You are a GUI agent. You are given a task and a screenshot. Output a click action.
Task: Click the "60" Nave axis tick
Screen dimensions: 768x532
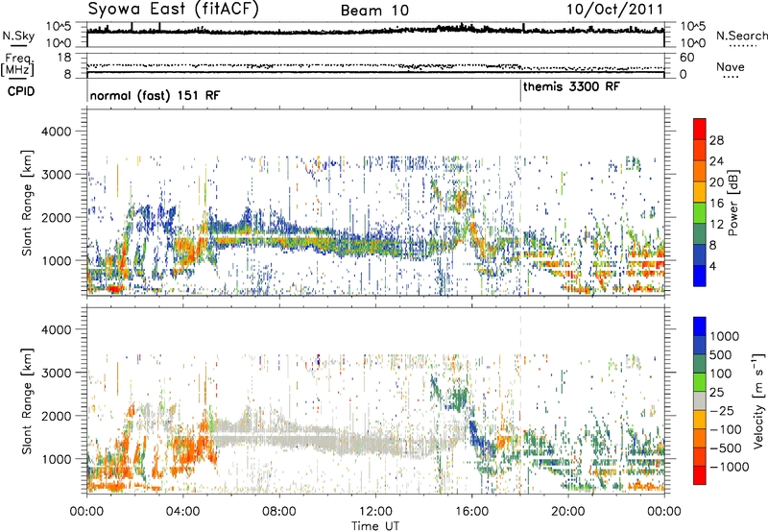(x=686, y=58)
